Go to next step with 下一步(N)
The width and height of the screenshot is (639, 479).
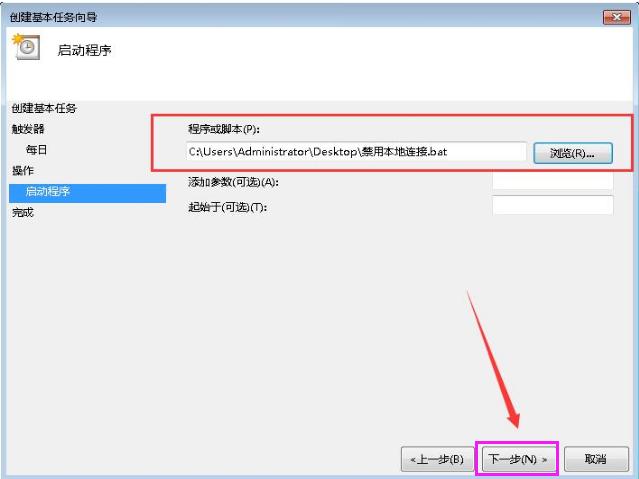point(517,459)
